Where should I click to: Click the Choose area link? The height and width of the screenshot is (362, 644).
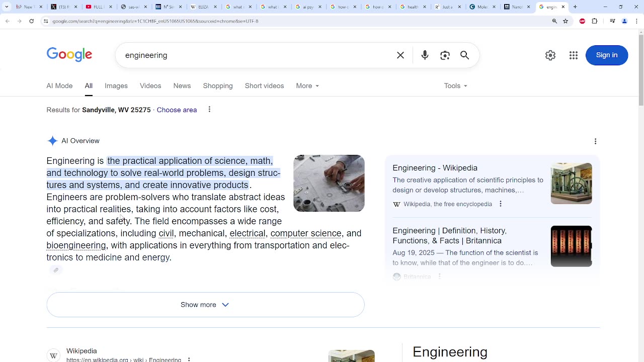click(x=177, y=110)
